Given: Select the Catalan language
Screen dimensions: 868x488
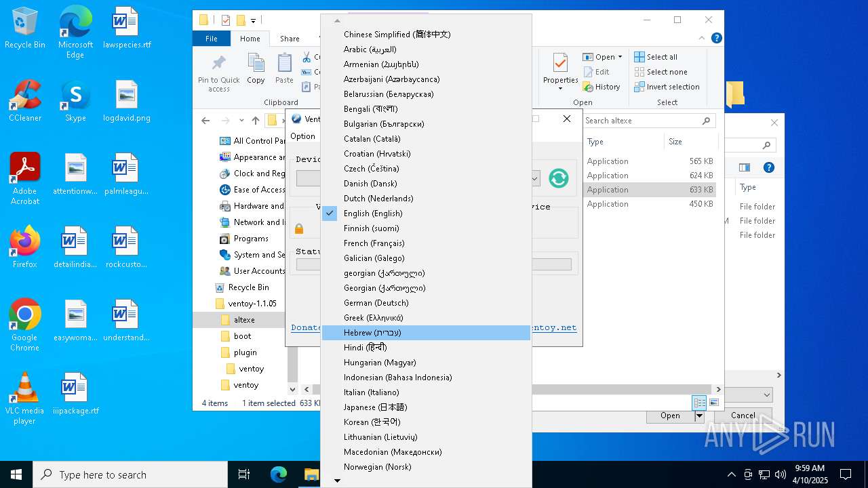Looking at the screenshot, I should click(x=426, y=139).
